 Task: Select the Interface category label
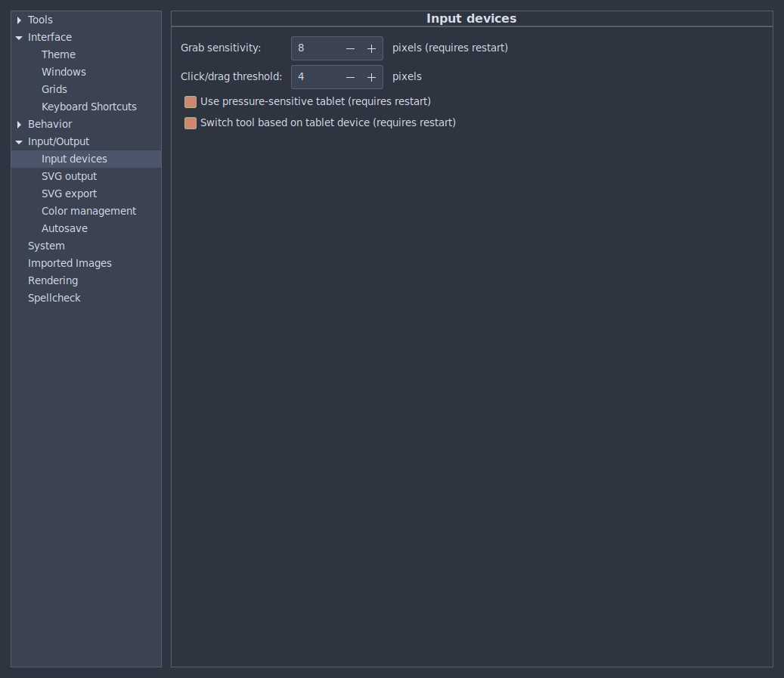click(x=49, y=37)
